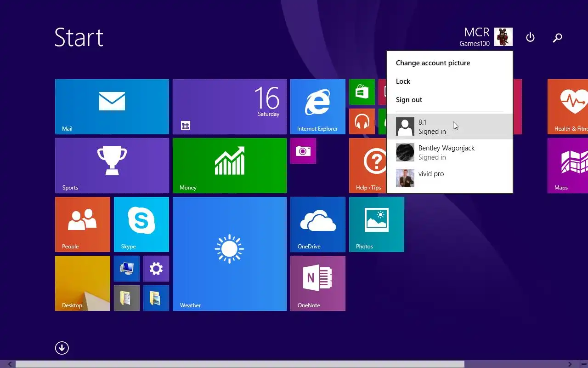Open the Windows Store tile
This screenshot has width=588, height=368.
point(362,92)
